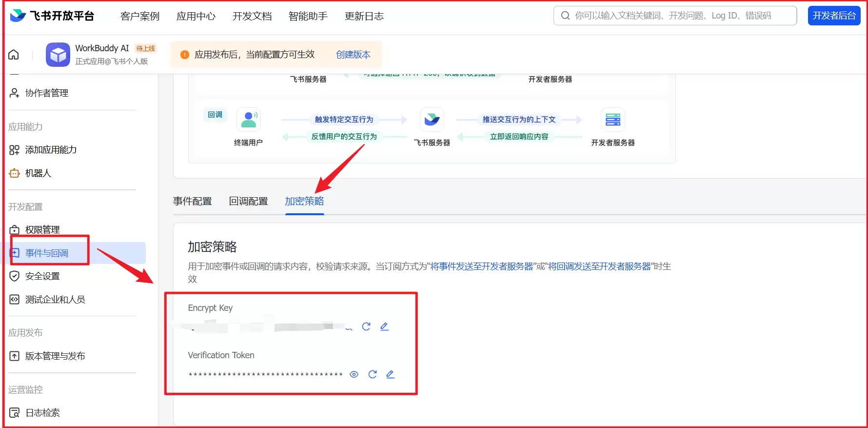Open 更新日志 in top navigation

(364, 16)
